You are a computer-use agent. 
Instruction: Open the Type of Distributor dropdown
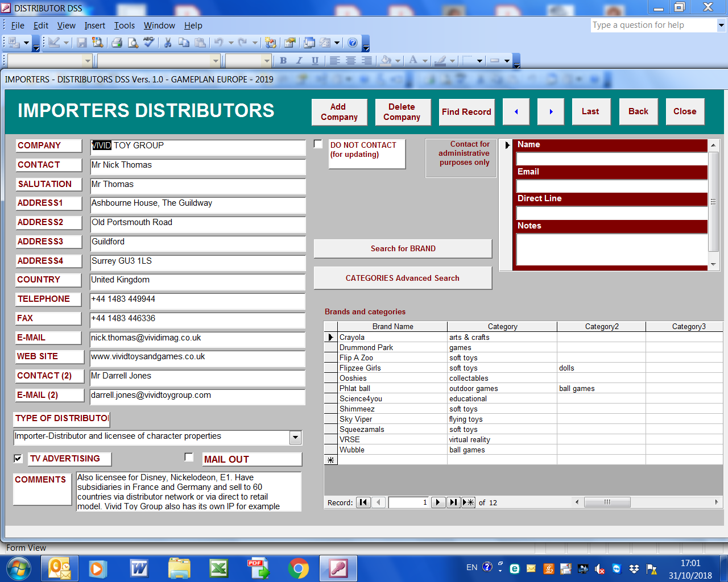(x=295, y=437)
